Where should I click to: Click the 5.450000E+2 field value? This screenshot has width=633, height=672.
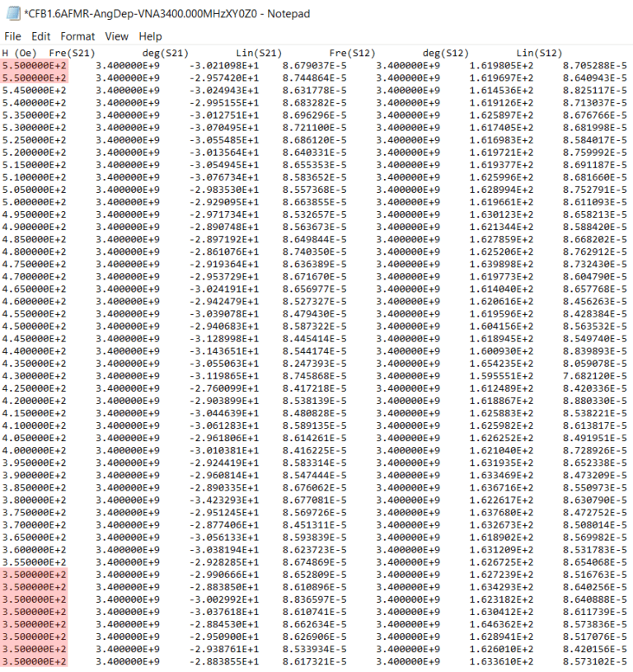click(x=35, y=90)
